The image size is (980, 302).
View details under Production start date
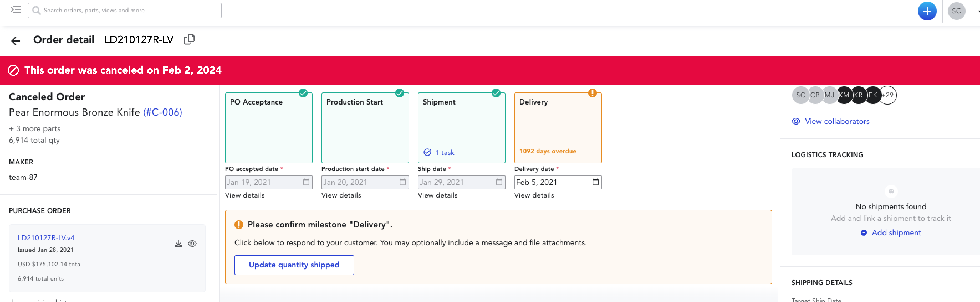click(341, 195)
